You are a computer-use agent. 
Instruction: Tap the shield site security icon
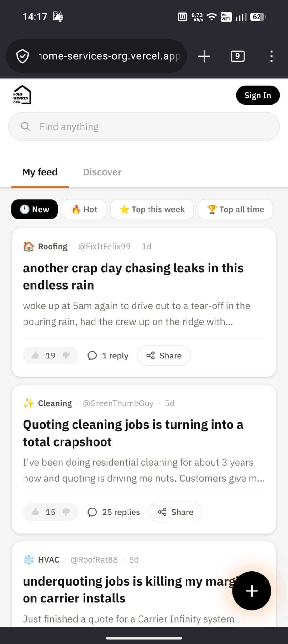pyautogui.click(x=23, y=56)
